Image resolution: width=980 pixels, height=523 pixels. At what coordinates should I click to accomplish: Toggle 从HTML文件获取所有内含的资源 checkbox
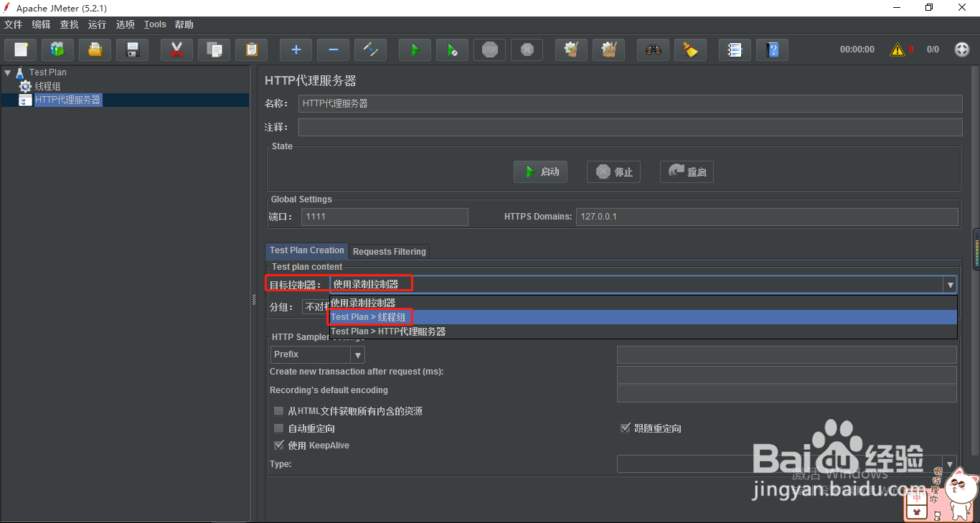pos(278,411)
